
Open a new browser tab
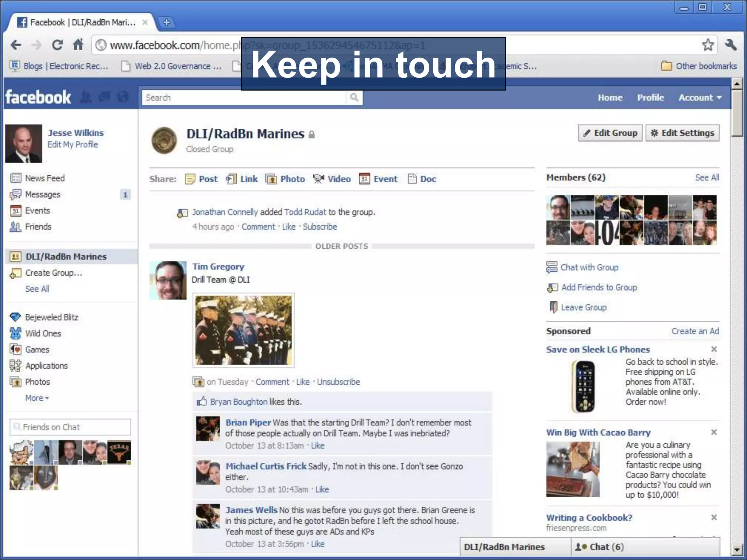coord(166,22)
